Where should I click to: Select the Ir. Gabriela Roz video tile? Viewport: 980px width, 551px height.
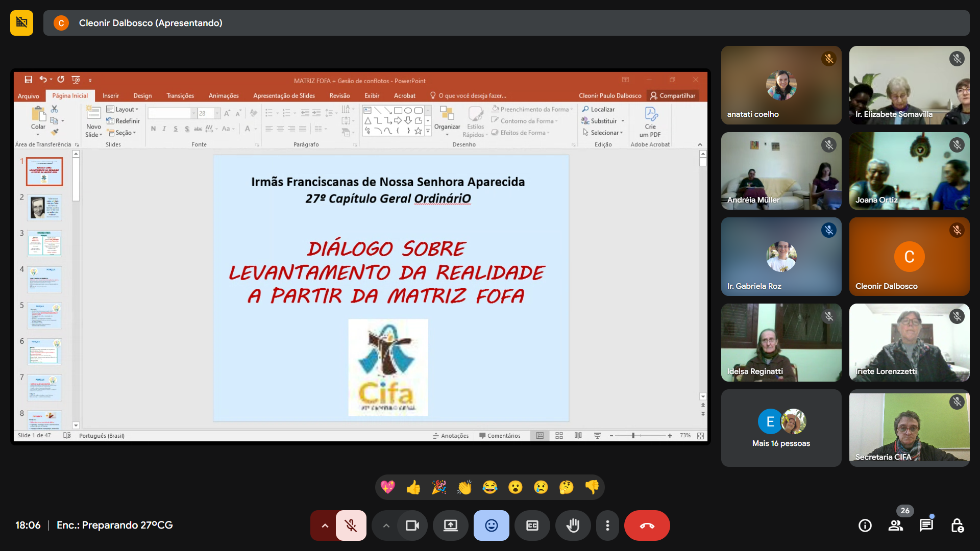[x=781, y=257]
